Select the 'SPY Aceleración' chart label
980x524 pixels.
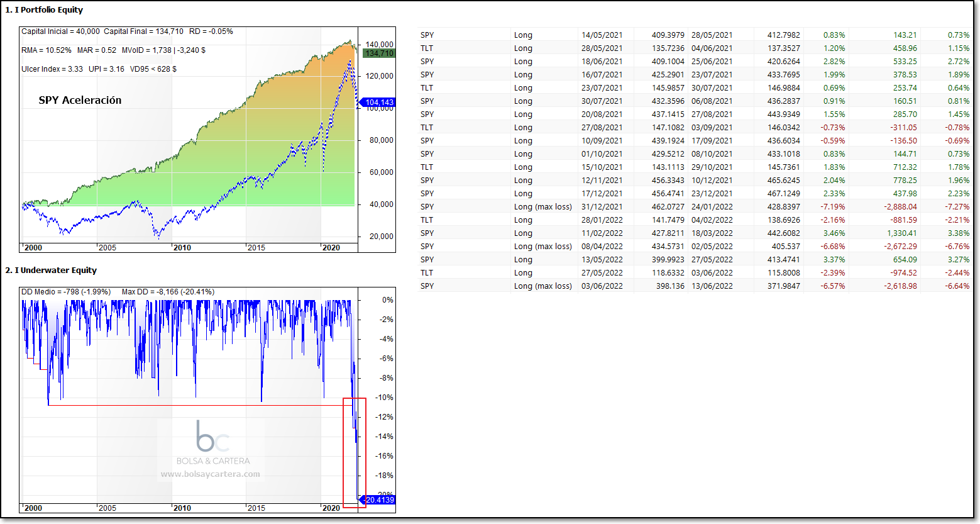80,100
